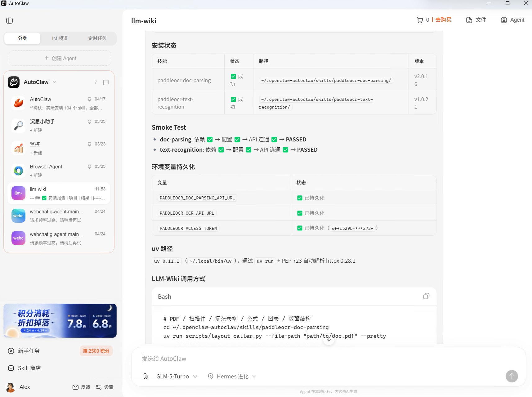The width and height of the screenshot is (532, 397).
Task: Unpin the AutoClaw 04/17 conversation
Action: point(89,99)
